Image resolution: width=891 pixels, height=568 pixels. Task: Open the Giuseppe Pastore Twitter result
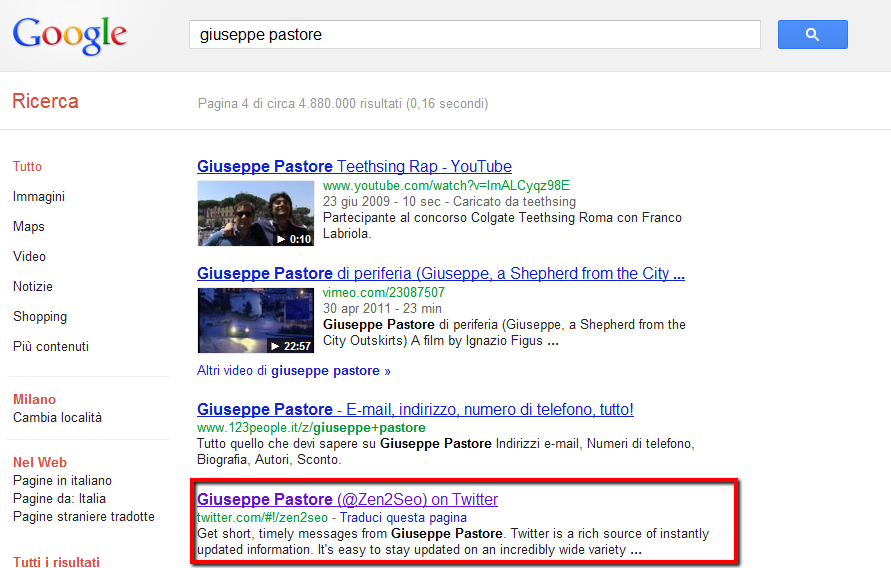(347, 500)
